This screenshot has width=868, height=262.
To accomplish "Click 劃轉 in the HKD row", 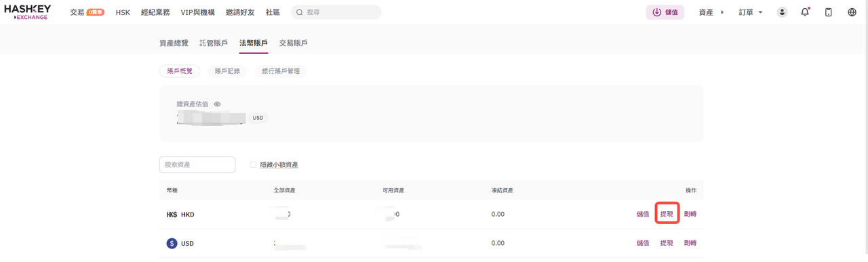I will (690, 215).
